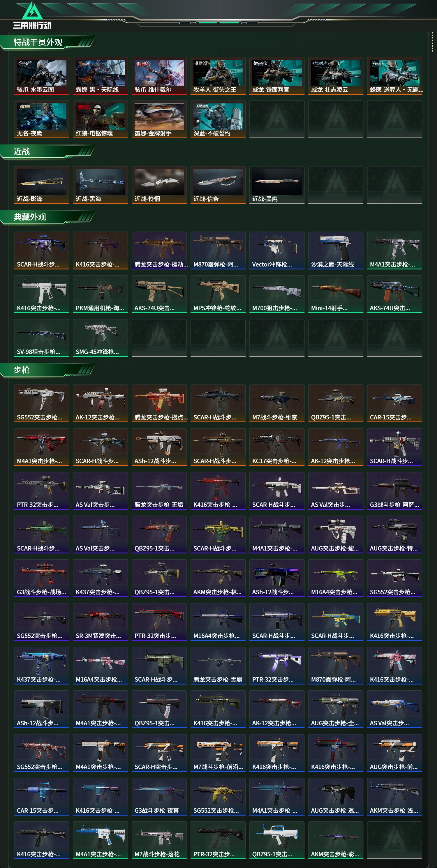
Task: Open the 腾龙突击步枪-无垢 skin icon
Action: [159, 491]
